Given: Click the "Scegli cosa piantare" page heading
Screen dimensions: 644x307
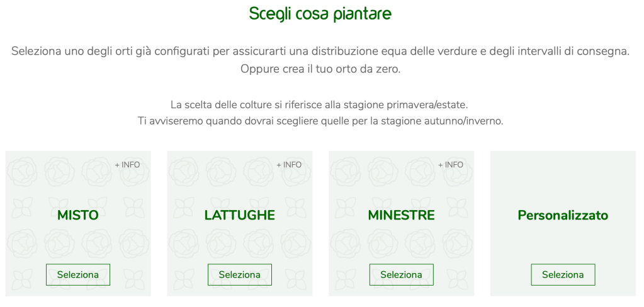Looking at the screenshot, I should (x=320, y=13).
